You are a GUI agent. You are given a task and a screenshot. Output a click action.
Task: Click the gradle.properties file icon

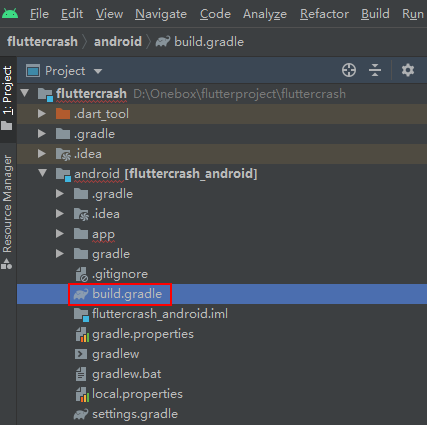[82, 334]
